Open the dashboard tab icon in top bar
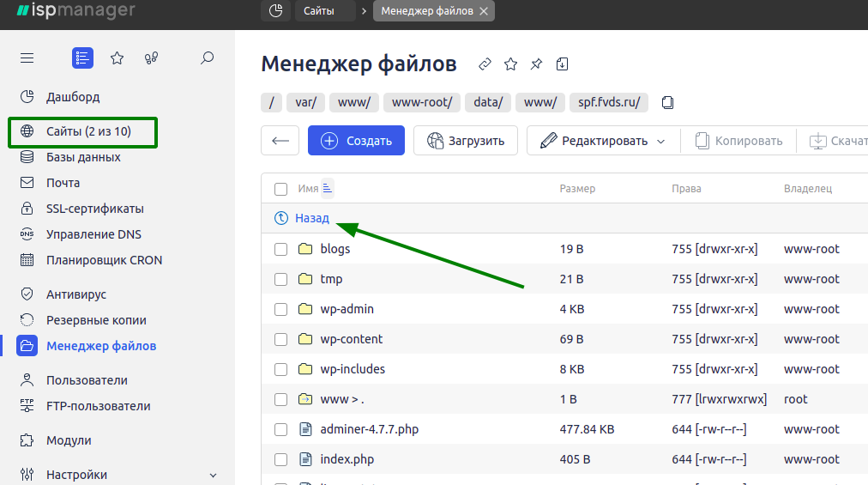 tap(275, 10)
